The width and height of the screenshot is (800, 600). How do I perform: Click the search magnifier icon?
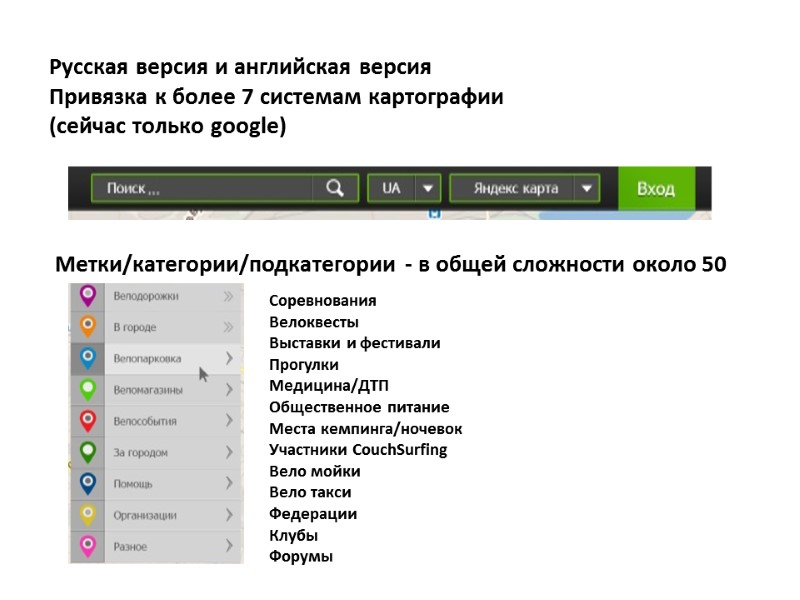pos(335,187)
